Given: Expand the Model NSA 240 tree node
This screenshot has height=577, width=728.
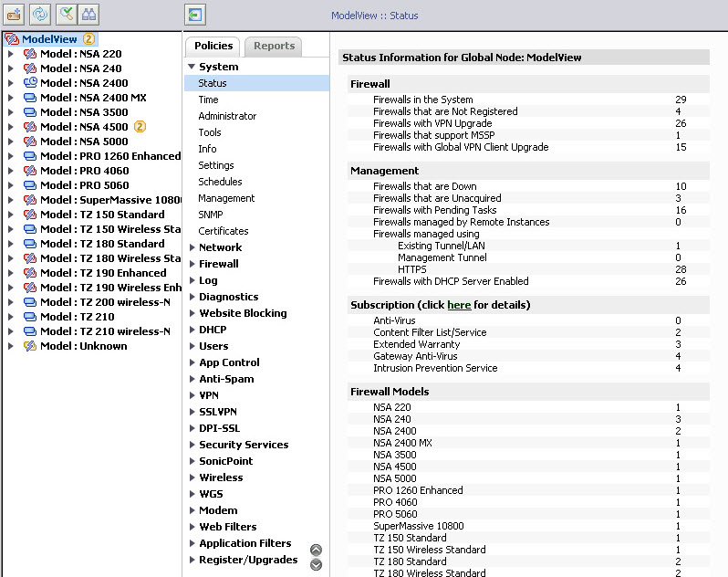Looking at the screenshot, I should point(11,68).
